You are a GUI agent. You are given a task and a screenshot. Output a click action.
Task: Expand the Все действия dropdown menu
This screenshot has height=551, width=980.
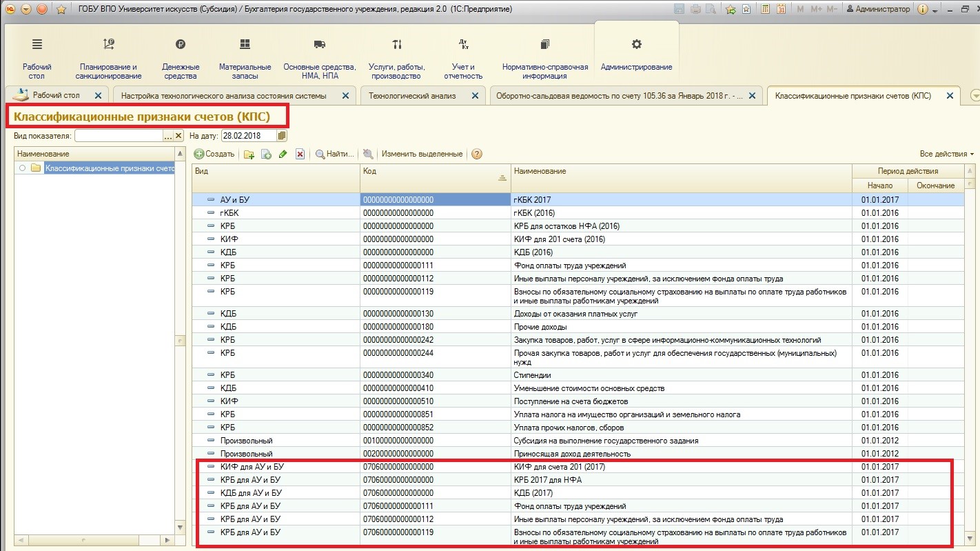click(946, 154)
